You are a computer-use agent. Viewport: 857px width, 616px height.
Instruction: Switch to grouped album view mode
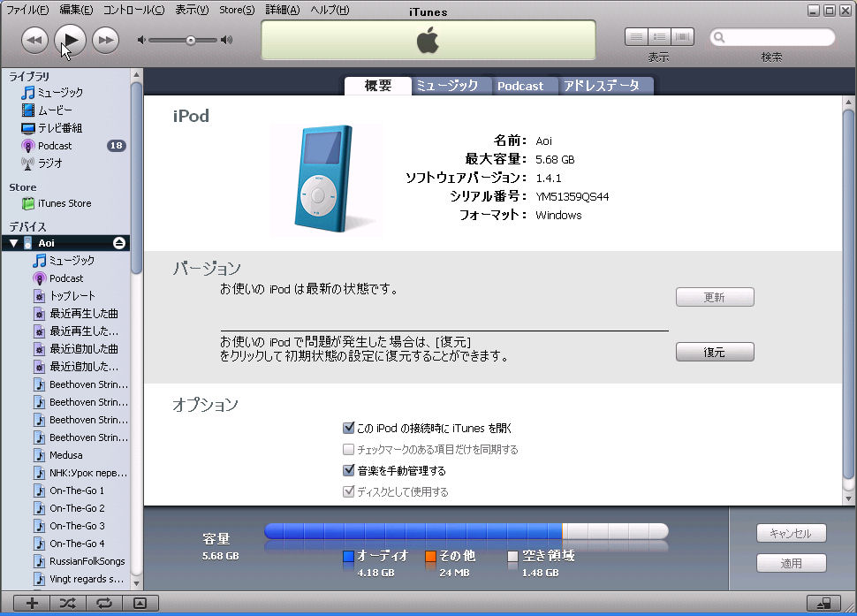(659, 37)
